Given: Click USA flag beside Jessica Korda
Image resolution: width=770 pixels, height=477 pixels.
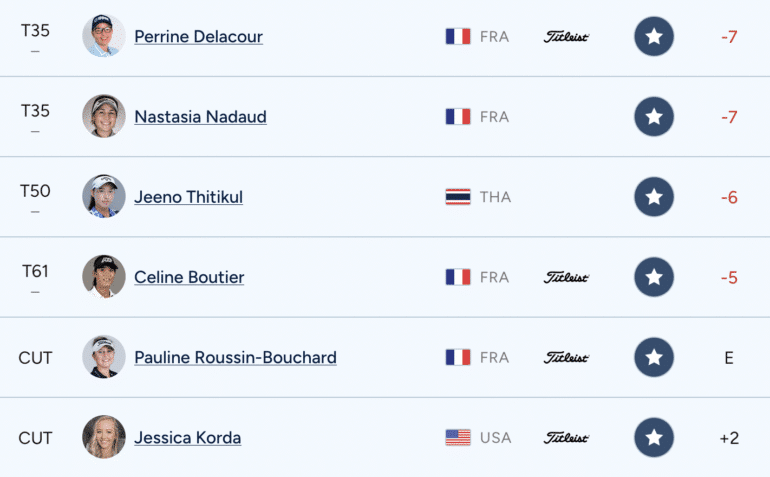Looking at the screenshot, I should (x=458, y=437).
